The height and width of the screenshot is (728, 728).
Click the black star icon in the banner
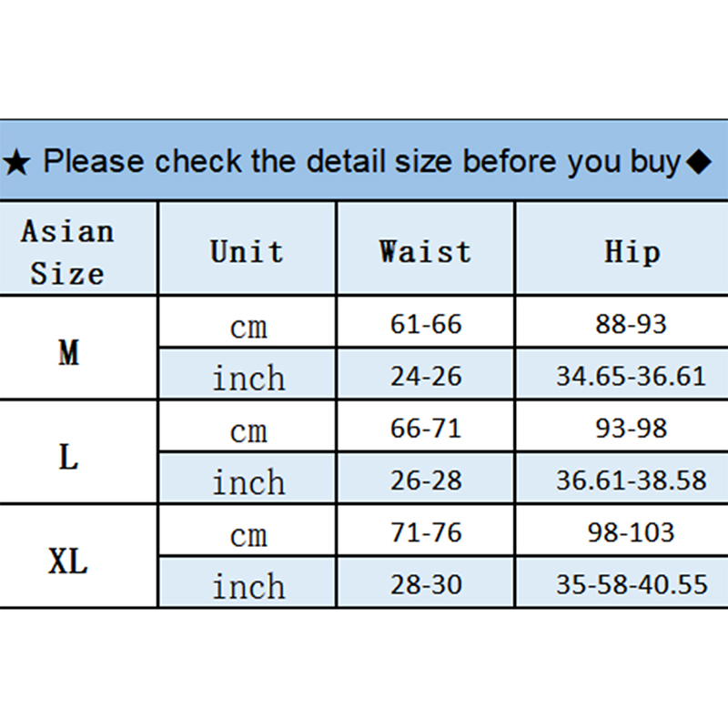coord(17,163)
